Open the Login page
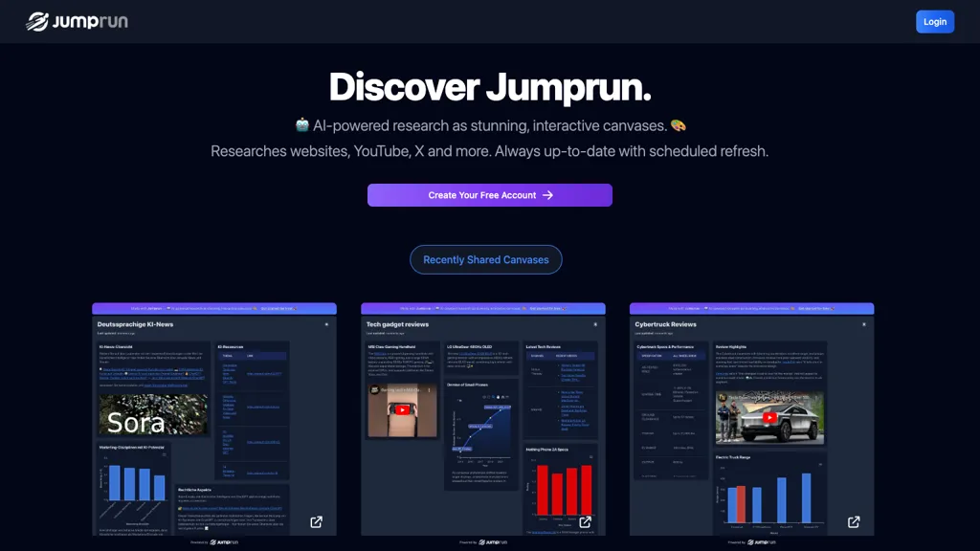The width and height of the screenshot is (980, 551). [x=935, y=22]
